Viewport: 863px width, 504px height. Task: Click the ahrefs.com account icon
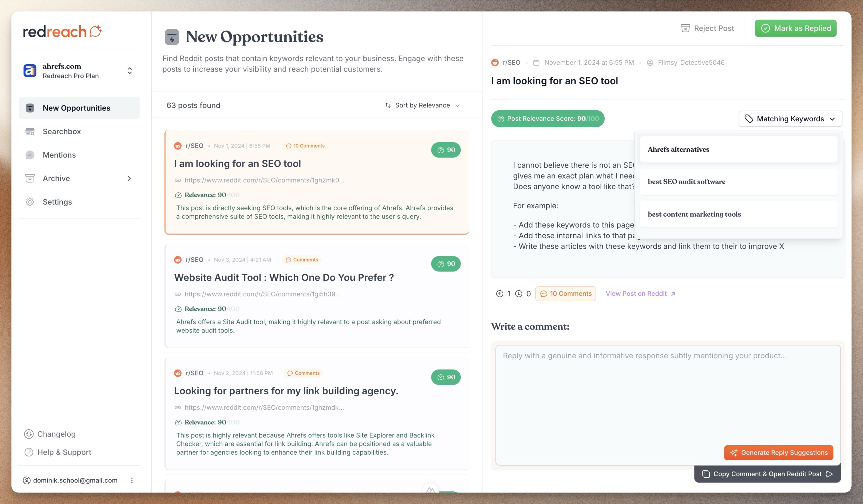30,70
